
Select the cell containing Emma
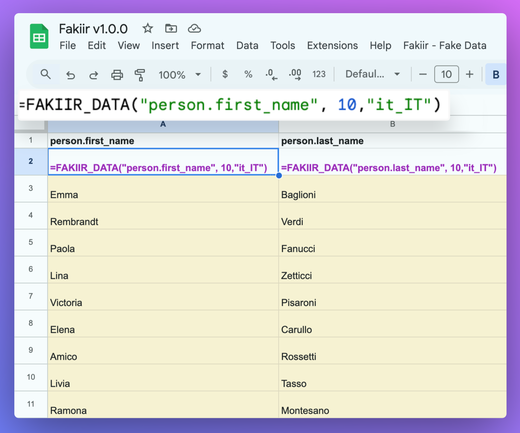point(163,189)
